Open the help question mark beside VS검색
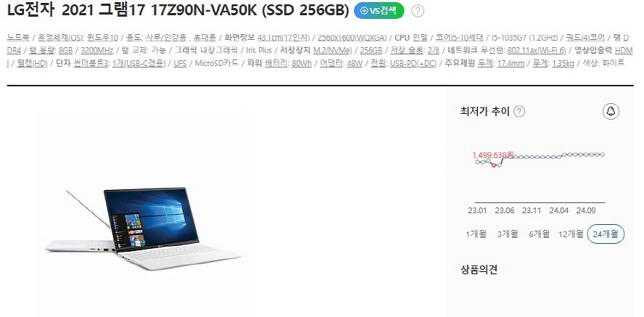644x317 pixels. (x=417, y=11)
